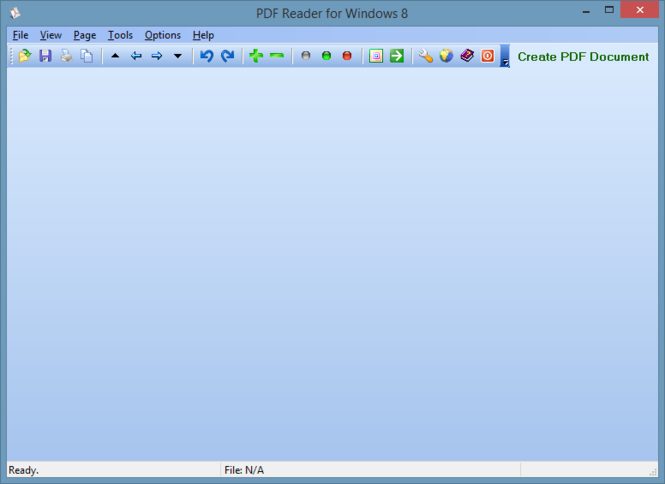This screenshot has height=484, width=665.
Task: Maximize the PDF Reader window
Action: pos(609,10)
